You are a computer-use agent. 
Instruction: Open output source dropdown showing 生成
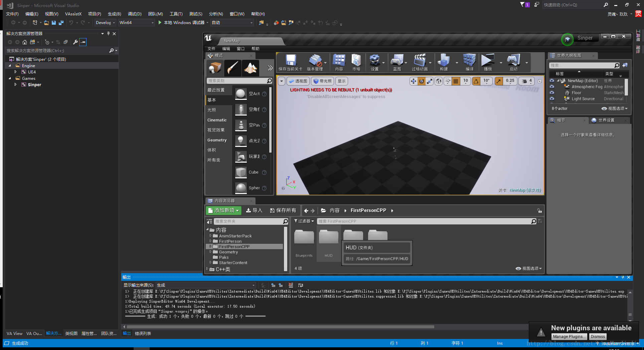coord(206,285)
